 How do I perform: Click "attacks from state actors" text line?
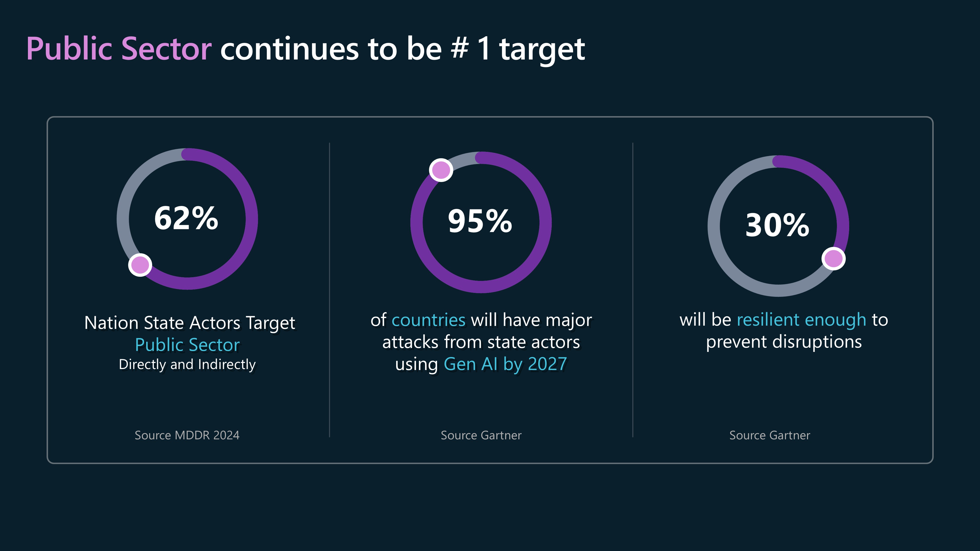[481, 342]
